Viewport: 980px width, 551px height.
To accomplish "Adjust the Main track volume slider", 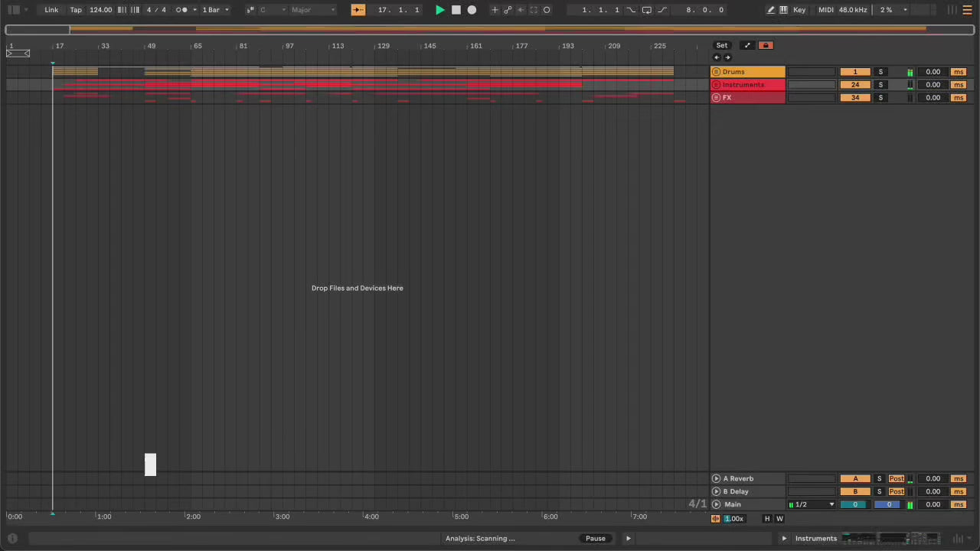I will pos(855,504).
